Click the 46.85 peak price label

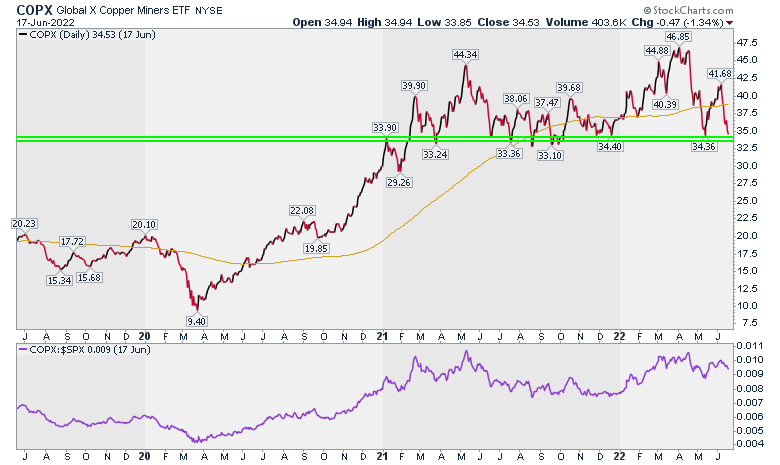coord(679,37)
